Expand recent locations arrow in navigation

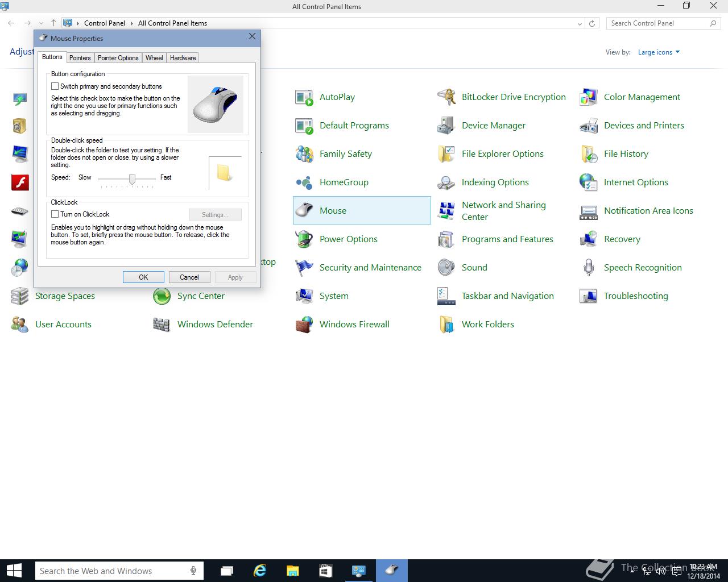40,23
